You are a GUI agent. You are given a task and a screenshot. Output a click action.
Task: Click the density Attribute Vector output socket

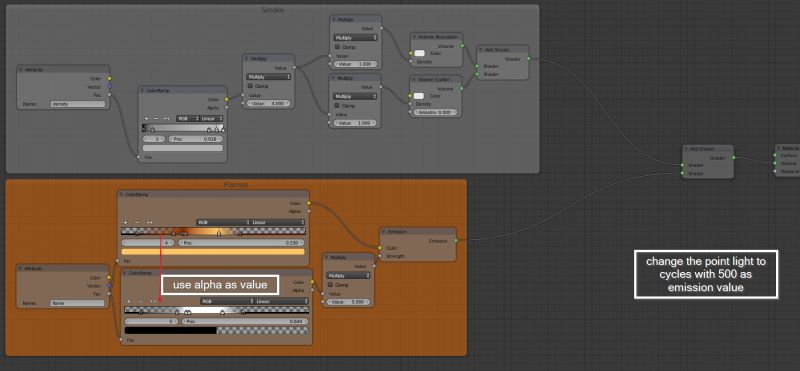point(109,87)
